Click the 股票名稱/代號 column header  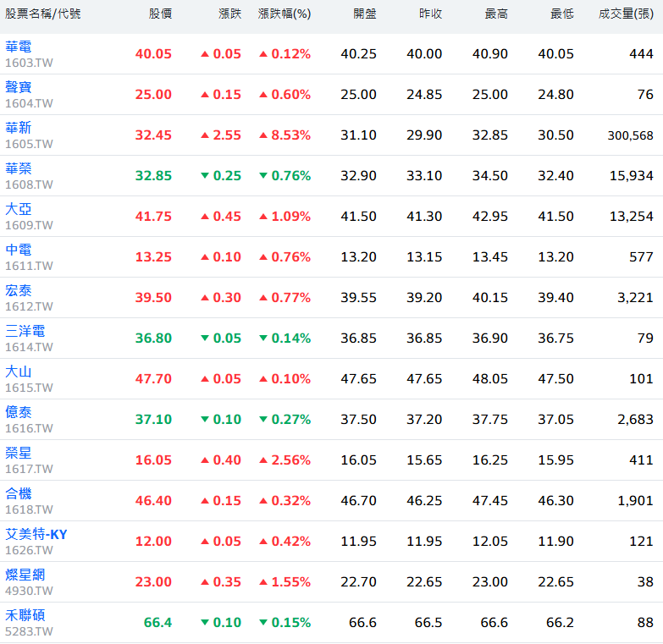pyautogui.click(x=43, y=14)
